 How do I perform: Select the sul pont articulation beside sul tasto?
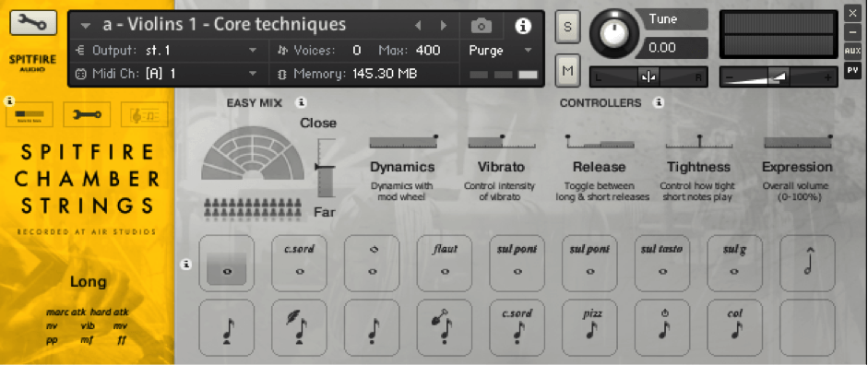tap(590, 264)
